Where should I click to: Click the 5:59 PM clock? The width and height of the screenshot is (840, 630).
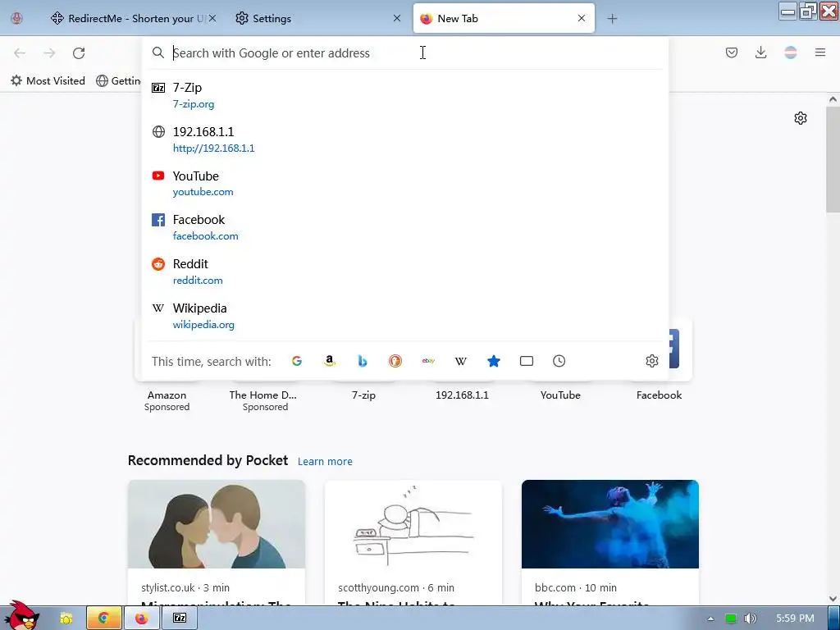[x=795, y=619]
